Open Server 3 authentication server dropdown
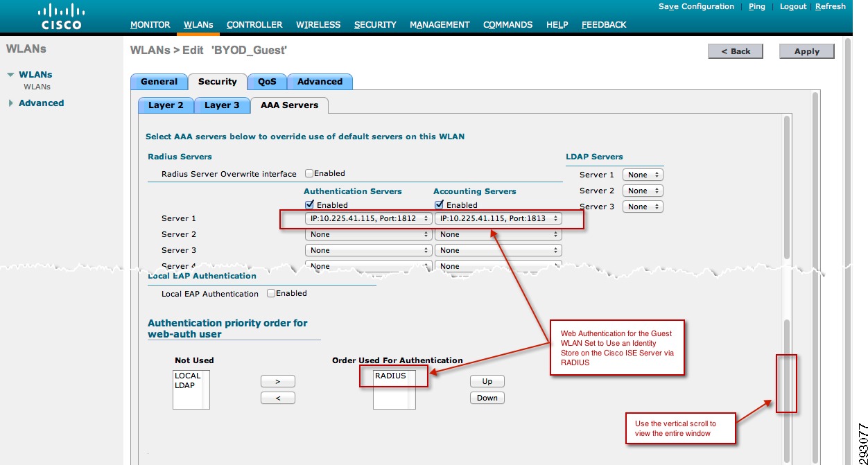Viewport: 868px width, 465px height. click(368, 250)
